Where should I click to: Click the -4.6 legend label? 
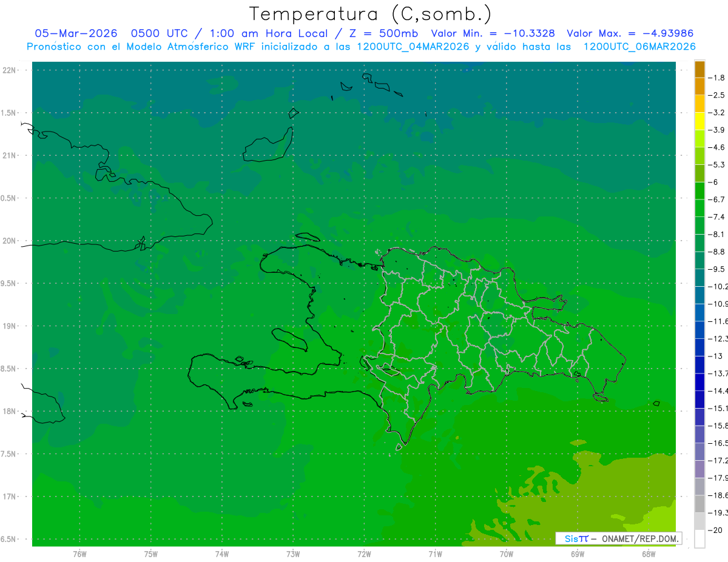pyautogui.click(x=717, y=147)
